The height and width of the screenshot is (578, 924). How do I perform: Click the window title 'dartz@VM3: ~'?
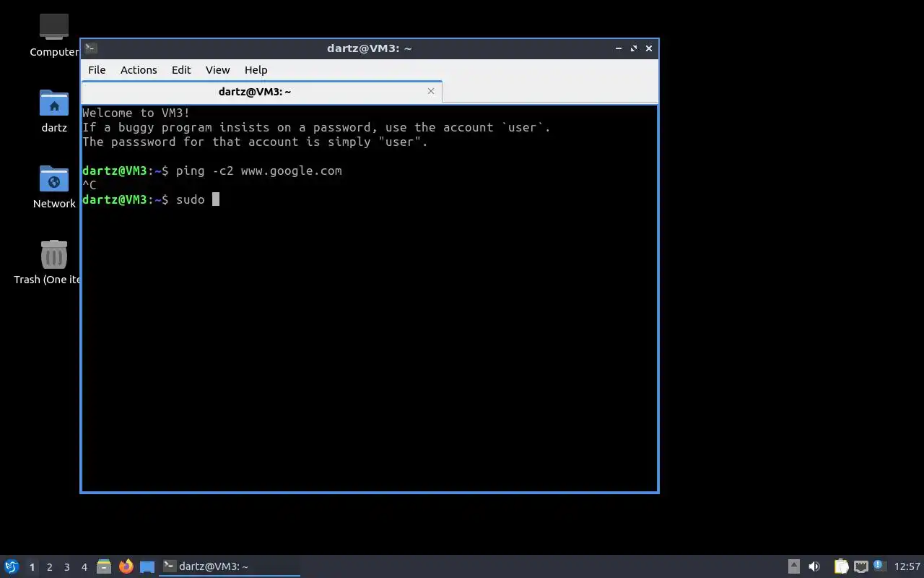369,48
